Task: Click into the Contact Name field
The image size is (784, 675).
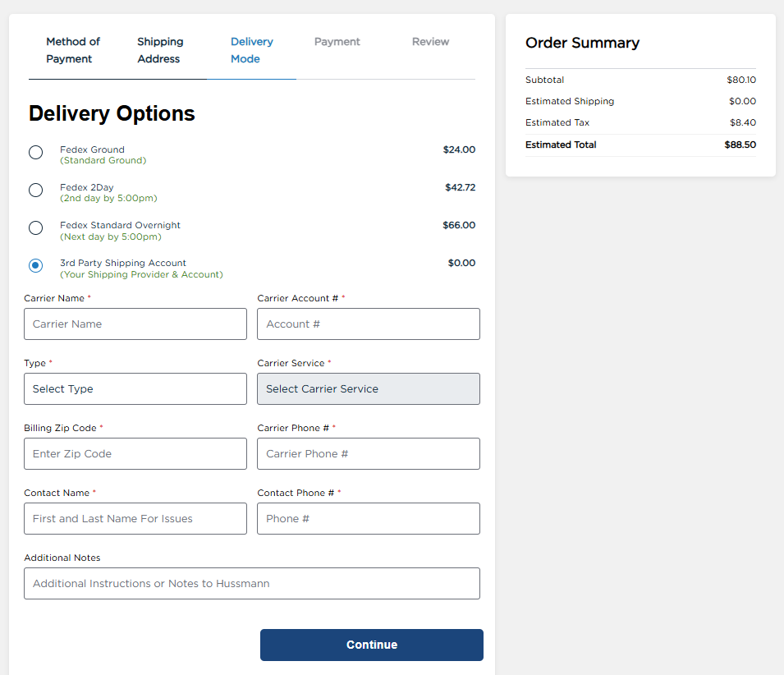Action: 135,518
